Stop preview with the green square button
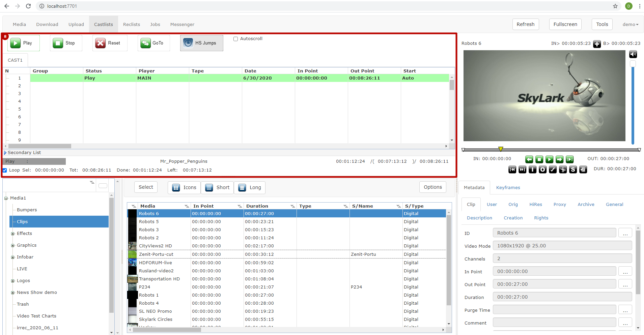 tap(539, 159)
